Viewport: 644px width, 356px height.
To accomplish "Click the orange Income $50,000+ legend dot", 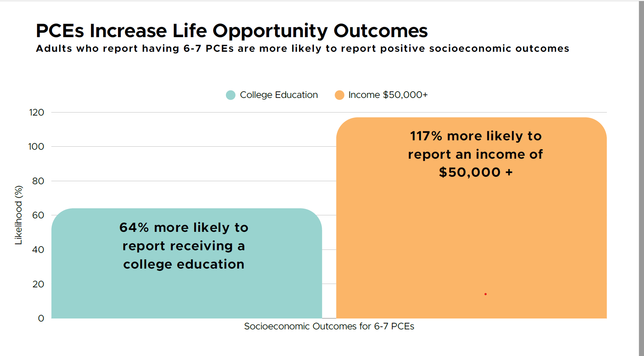I will pos(339,95).
